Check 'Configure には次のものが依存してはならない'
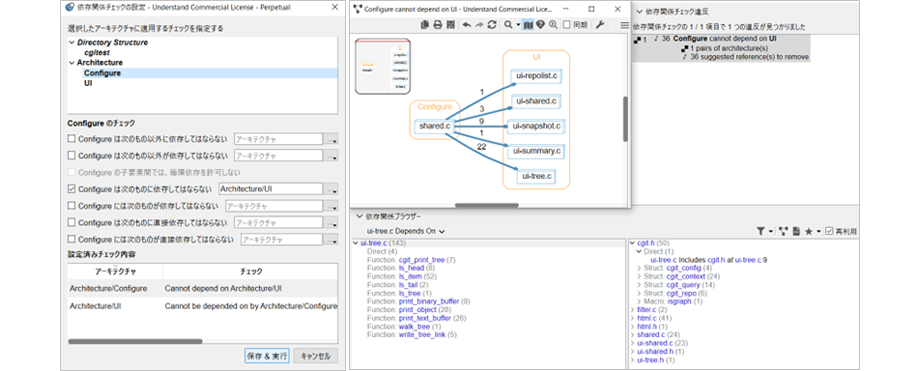Image resolution: width=920 pixels, height=371 pixels. point(72,206)
